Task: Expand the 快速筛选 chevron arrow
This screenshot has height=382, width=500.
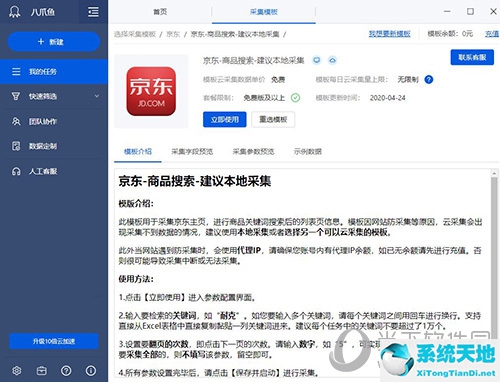Action: click(97, 96)
